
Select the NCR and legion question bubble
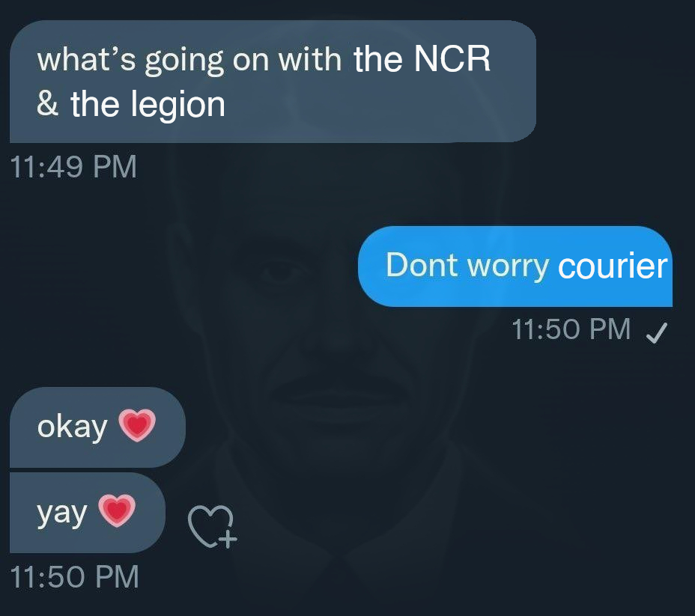273,82
